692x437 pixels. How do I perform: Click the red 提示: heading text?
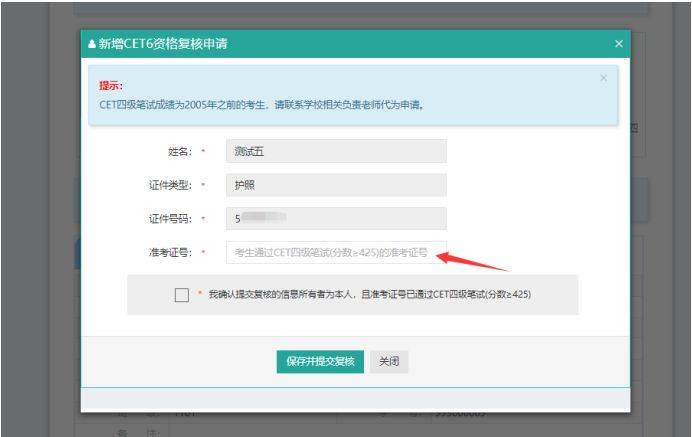click(x=111, y=86)
